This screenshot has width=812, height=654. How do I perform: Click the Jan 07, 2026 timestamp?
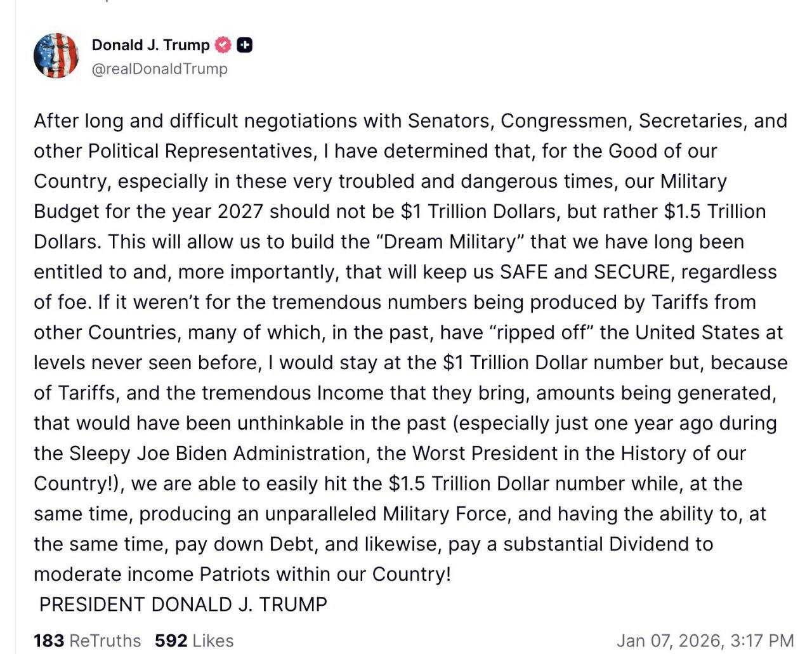coord(705,641)
